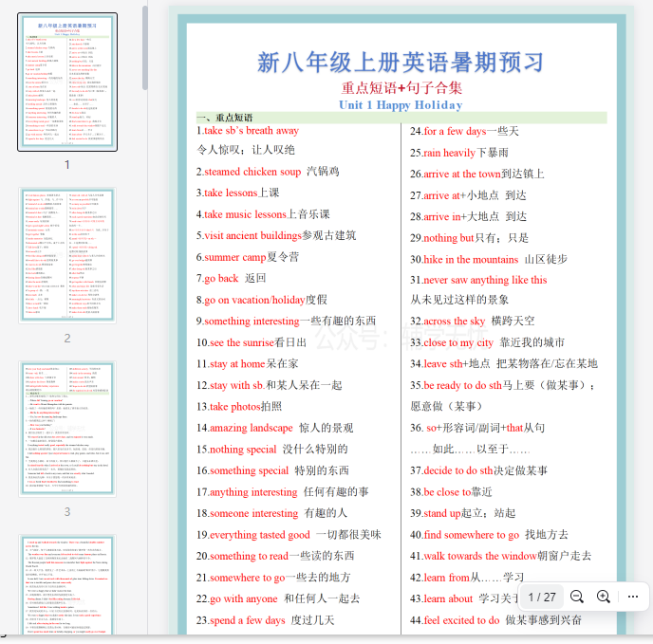Open the more options ellipsis menu

[x=632, y=597]
